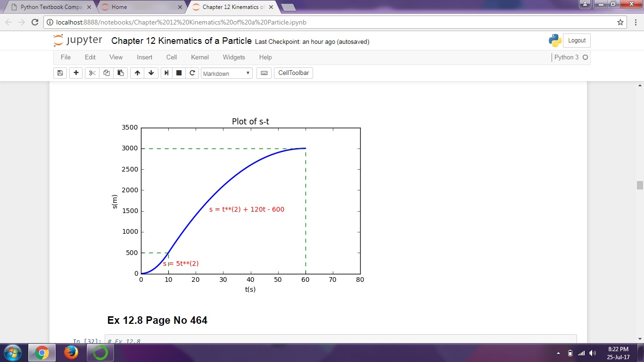Restart the kernel icon

(x=192, y=73)
